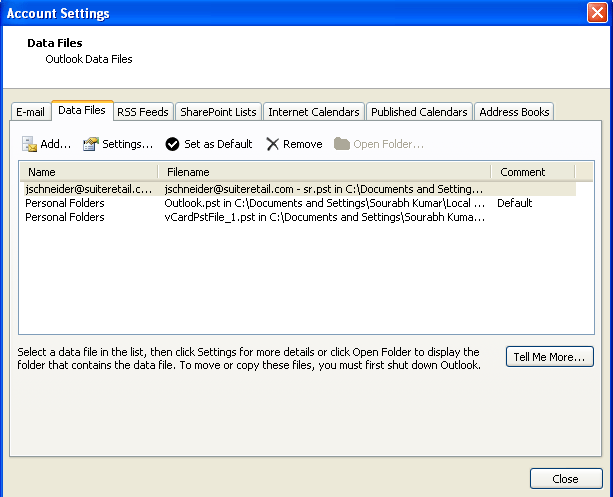Click the Settings toolbar icon

91,144
